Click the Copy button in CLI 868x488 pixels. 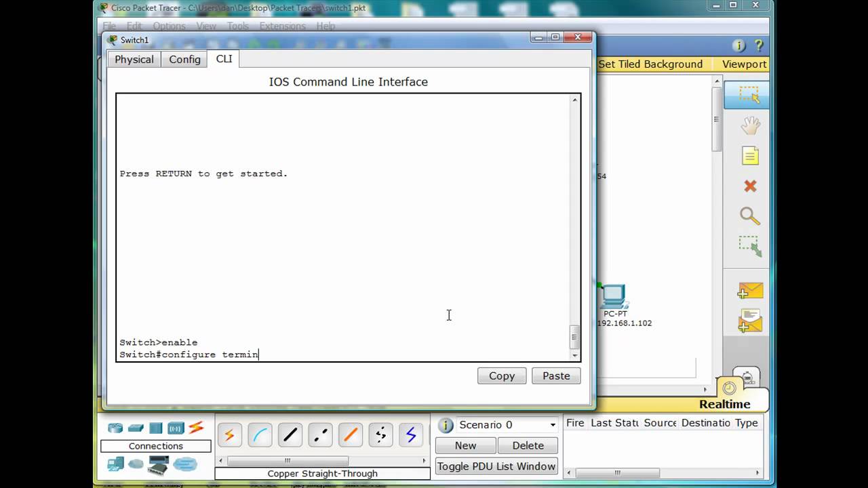(x=502, y=375)
